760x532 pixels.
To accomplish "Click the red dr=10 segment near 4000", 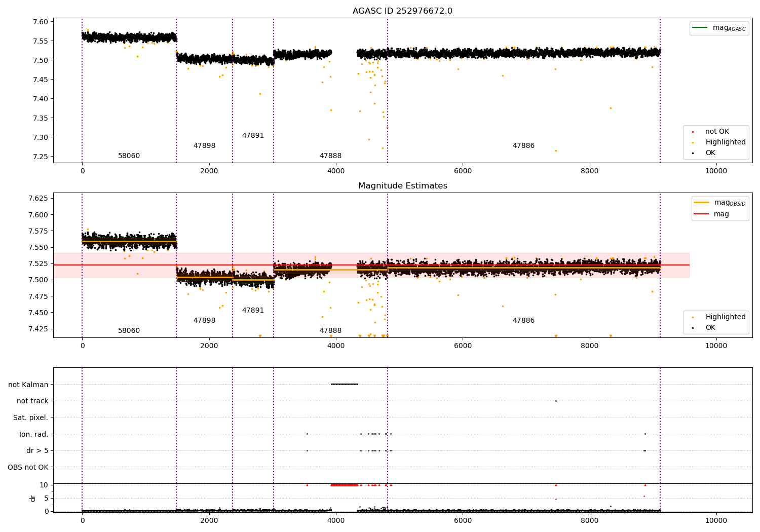I will coord(345,485).
